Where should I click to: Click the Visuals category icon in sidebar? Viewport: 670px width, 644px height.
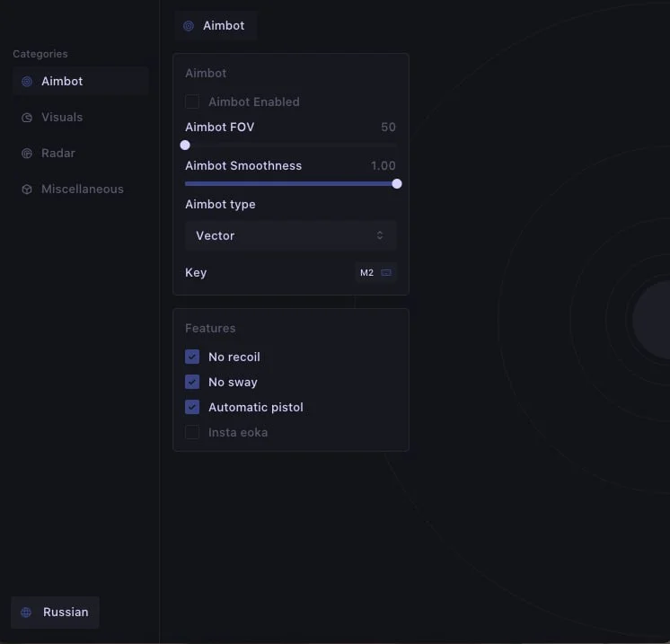(x=27, y=118)
